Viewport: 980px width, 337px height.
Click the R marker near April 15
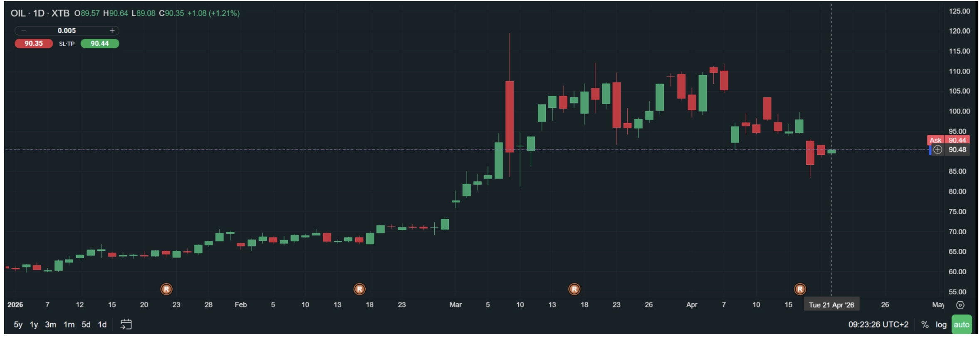(x=800, y=289)
